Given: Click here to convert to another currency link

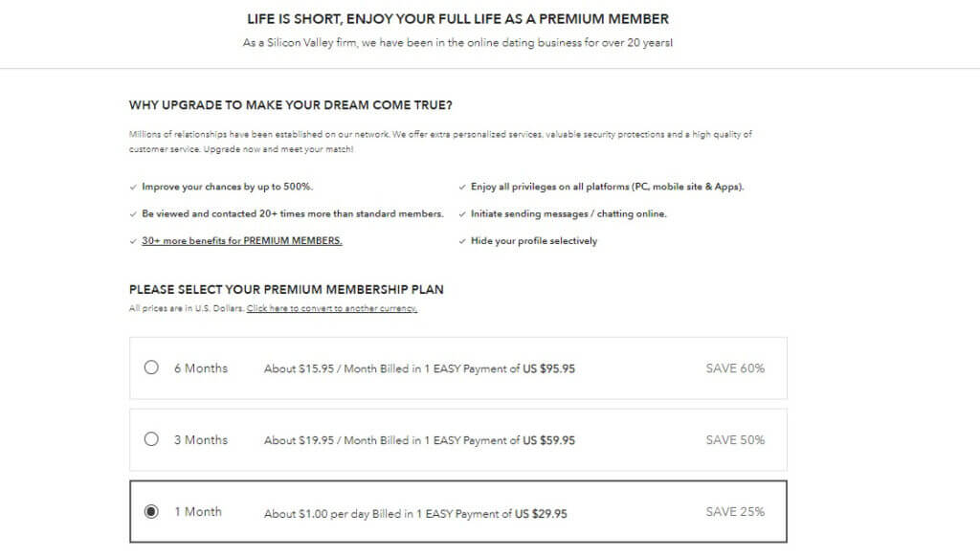Looking at the screenshot, I should tap(332, 308).
